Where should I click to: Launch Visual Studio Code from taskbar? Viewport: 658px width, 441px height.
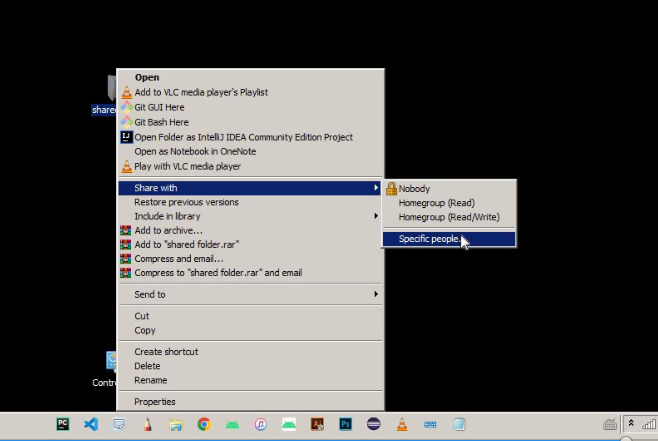[91, 424]
